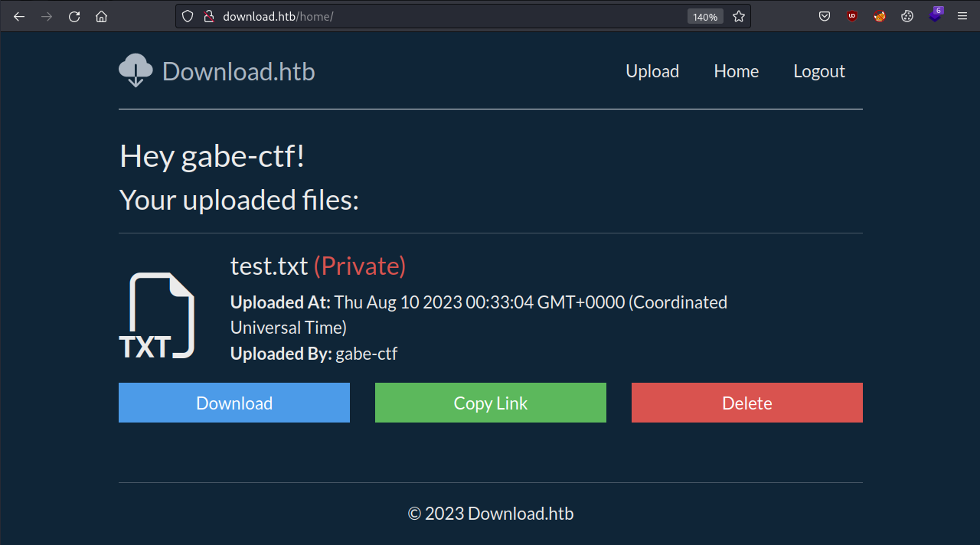Viewport: 980px width, 545px height.
Task: Go to Home in site navigation
Action: pyautogui.click(x=737, y=71)
